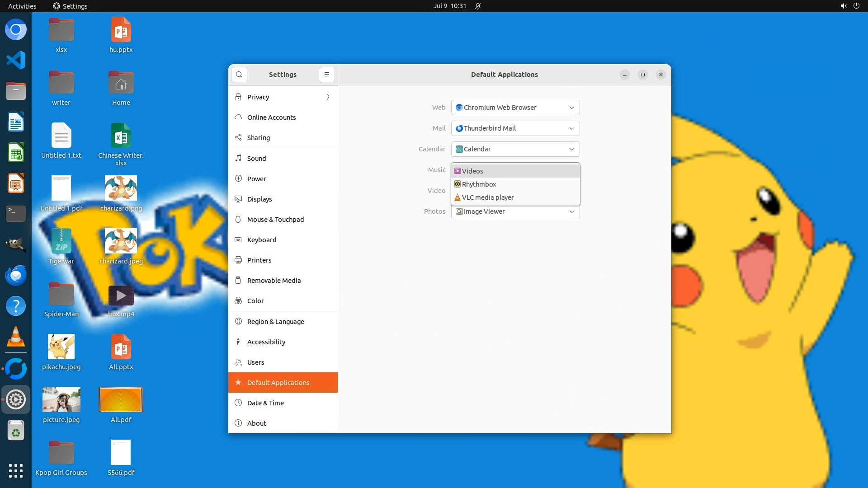The height and width of the screenshot is (488, 868).
Task: Expand the Mail application dropdown
Action: pos(515,128)
